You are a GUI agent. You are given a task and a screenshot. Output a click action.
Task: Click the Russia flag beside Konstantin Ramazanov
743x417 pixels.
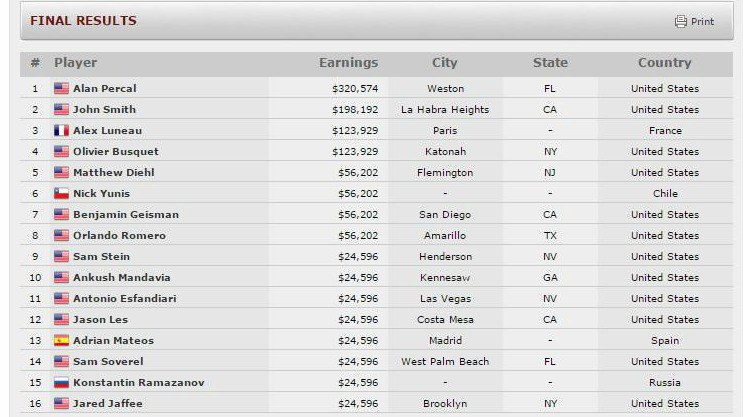(x=61, y=383)
